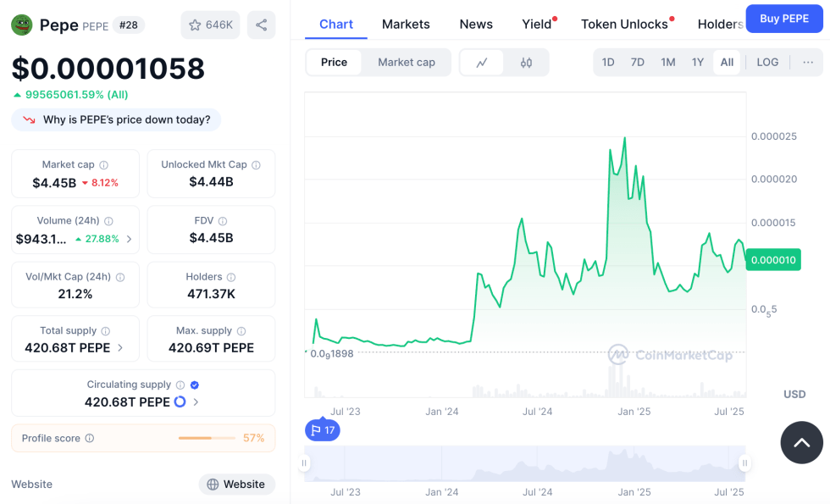
Task: Expand the Circulating supply chevron
Action: 196,402
